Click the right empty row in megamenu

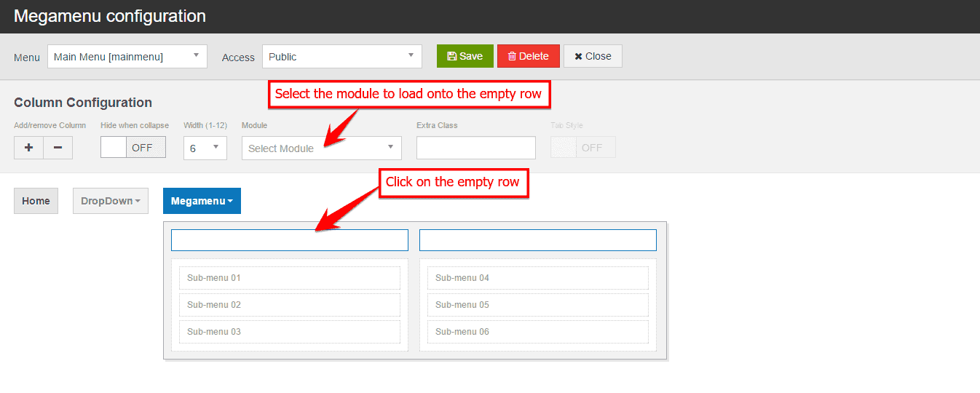point(537,240)
